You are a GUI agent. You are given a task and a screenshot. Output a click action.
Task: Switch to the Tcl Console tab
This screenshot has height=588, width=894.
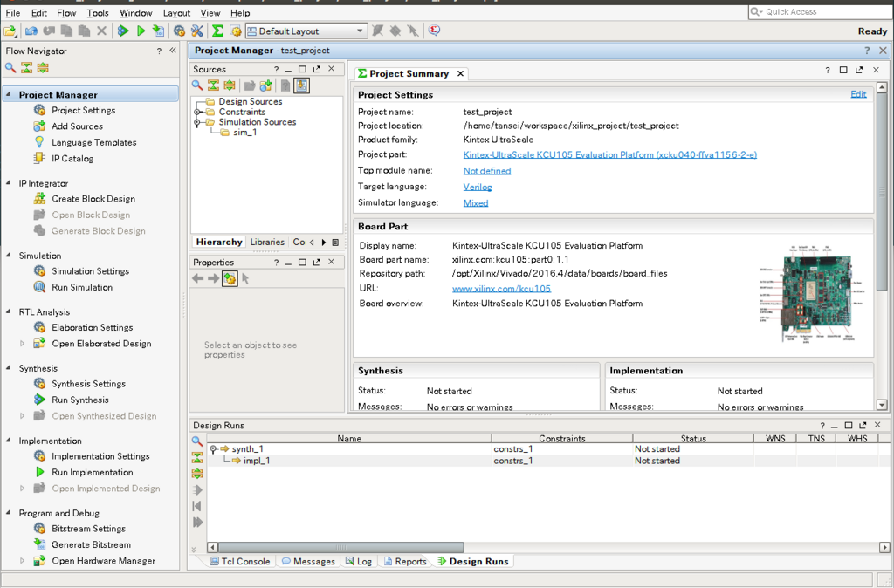(x=240, y=561)
